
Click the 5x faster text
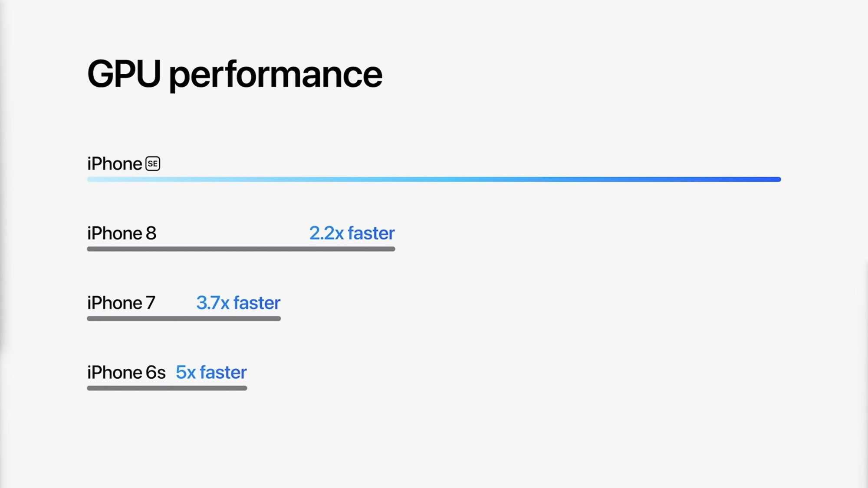point(211,372)
